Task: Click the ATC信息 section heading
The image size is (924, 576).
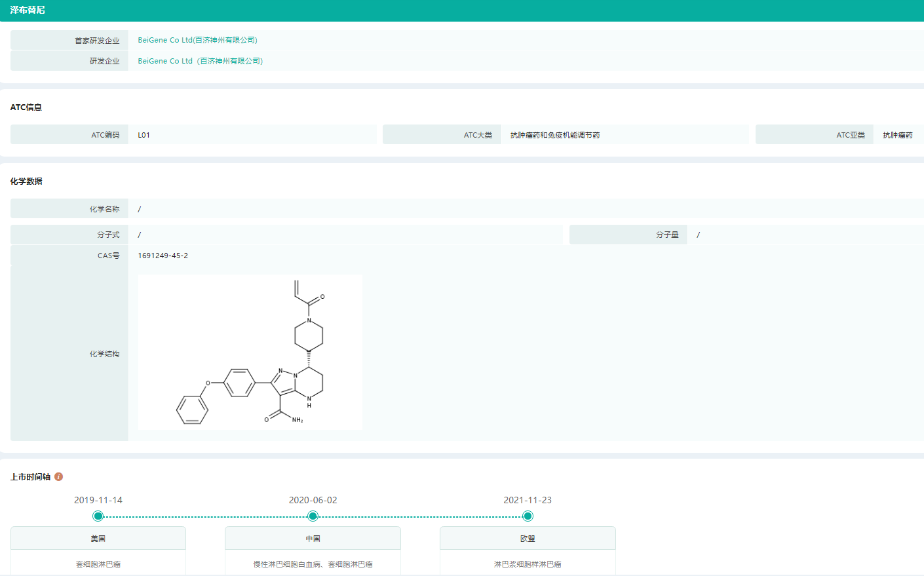Action: [26, 107]
